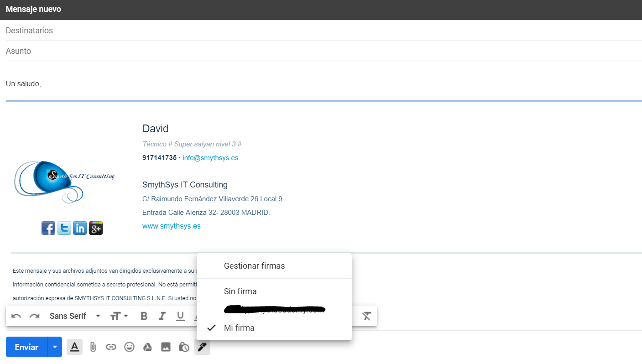Click the confidential mode lock-clock icon
The width and height of the screenshot is (642, 364).
point(184,347)
